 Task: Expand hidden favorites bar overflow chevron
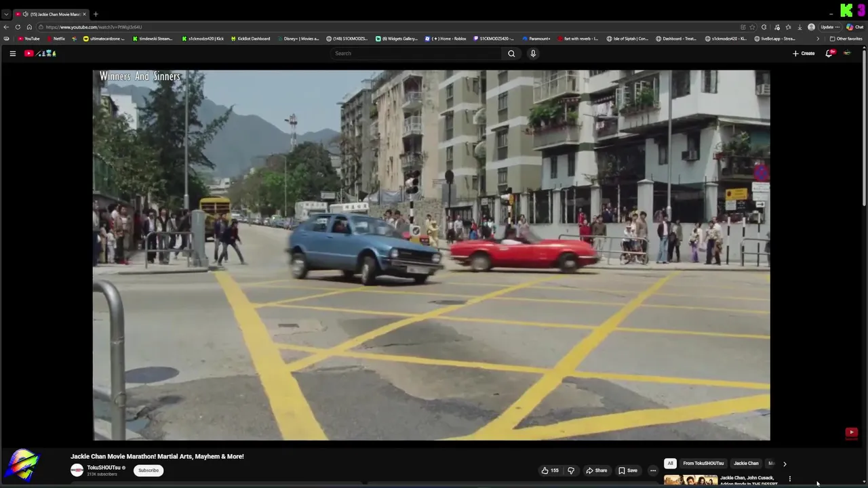(x=817, y=39)
